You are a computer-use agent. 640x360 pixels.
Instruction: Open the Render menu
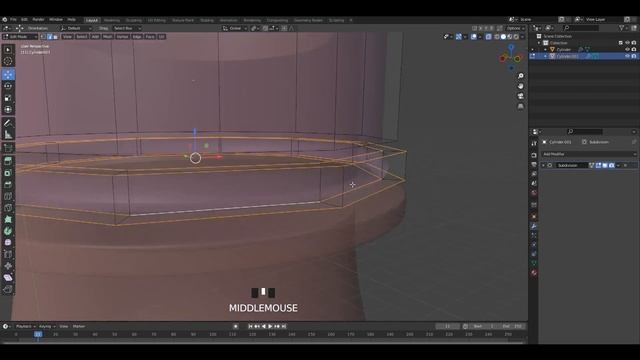tap(38, 20)
